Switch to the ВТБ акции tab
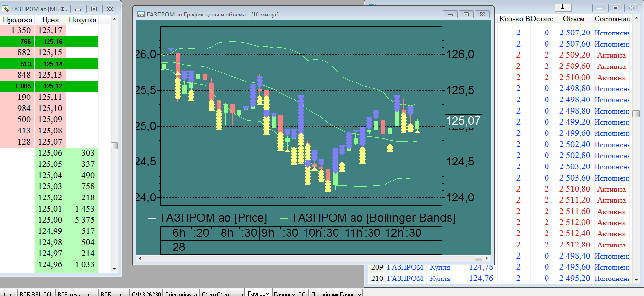 click(113, 293)
